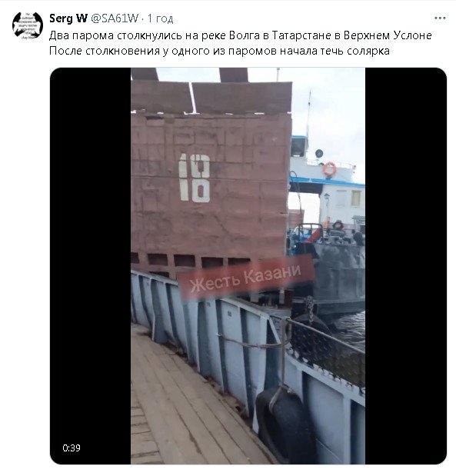Open the Serg W display name link
Screen dimensions: 456x476
click(68, 18)
